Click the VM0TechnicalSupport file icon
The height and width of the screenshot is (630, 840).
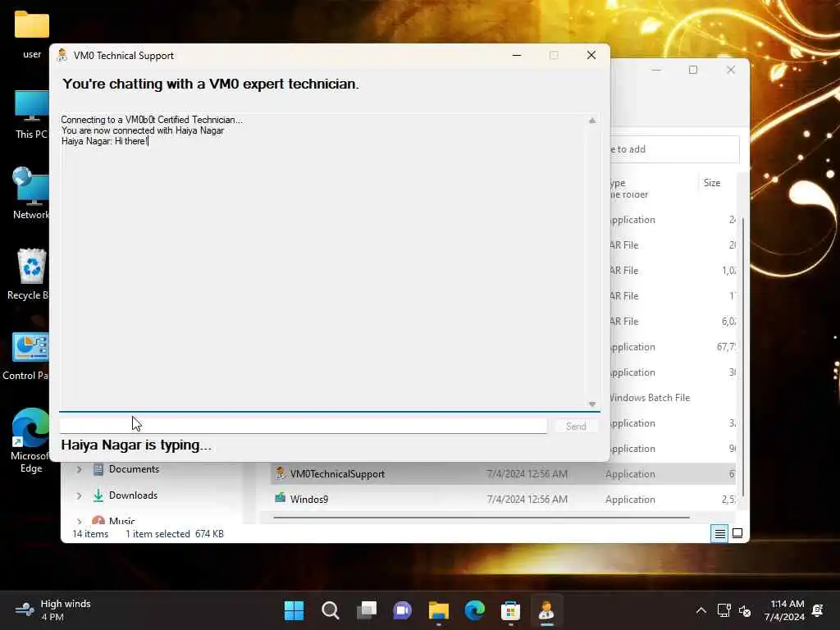tap(281, 473)
